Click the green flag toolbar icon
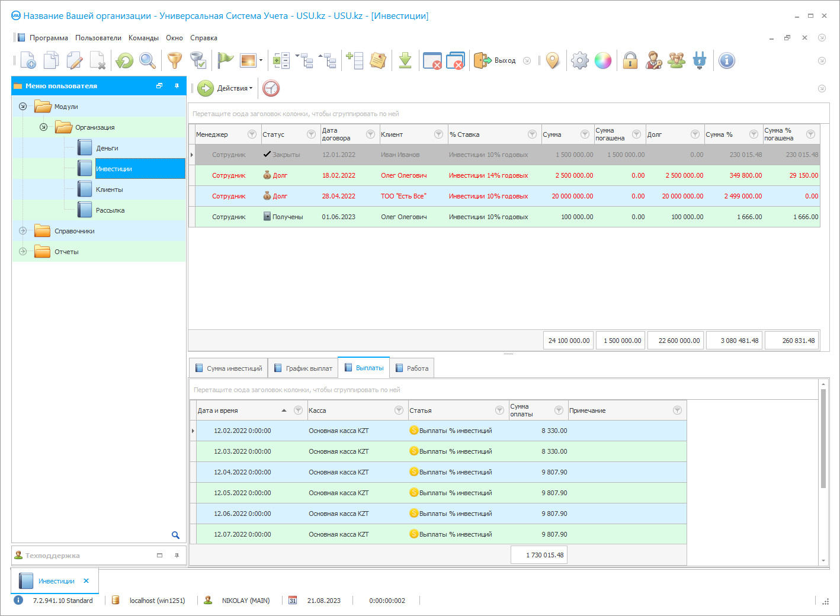Screen dimensions: 840x616 tap(225, 60)
